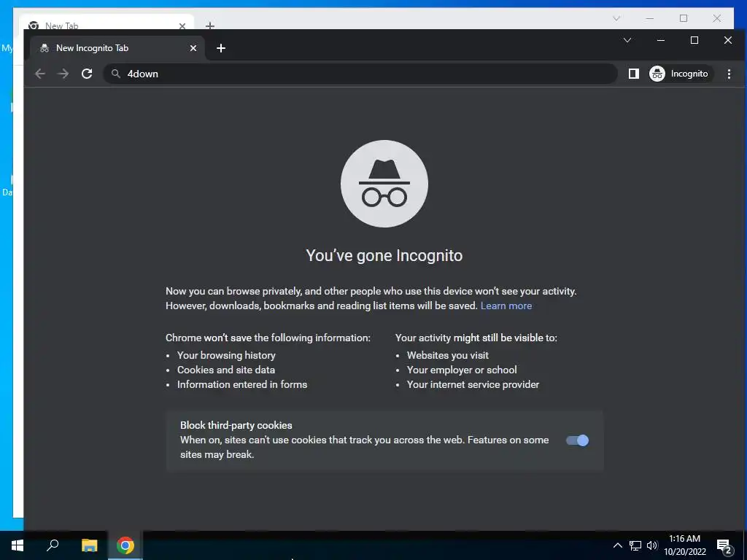Open the notification center icon

coord(724,545)
